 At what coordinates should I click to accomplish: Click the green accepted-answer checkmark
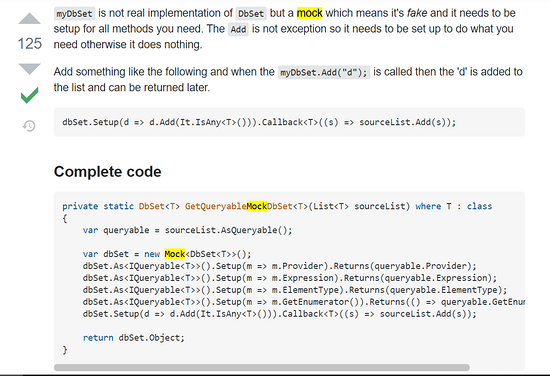click(x=29, y=95)
